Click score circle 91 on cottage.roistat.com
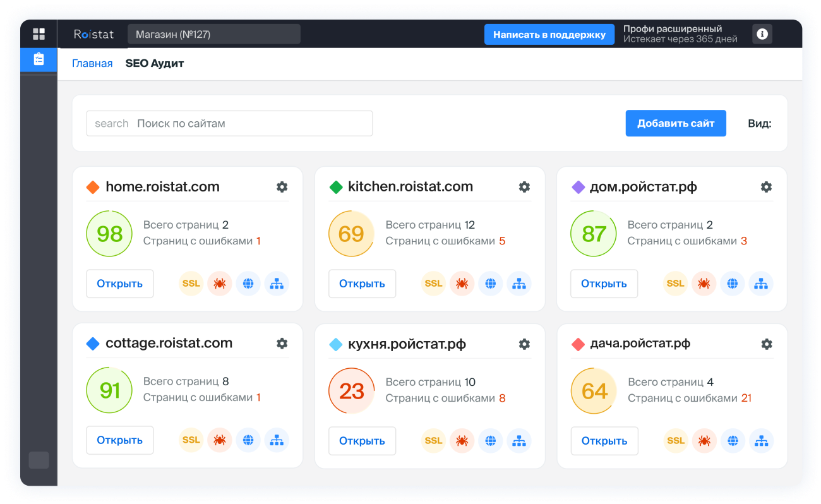This screenshot has width=821, height=504. pos(109,390)
